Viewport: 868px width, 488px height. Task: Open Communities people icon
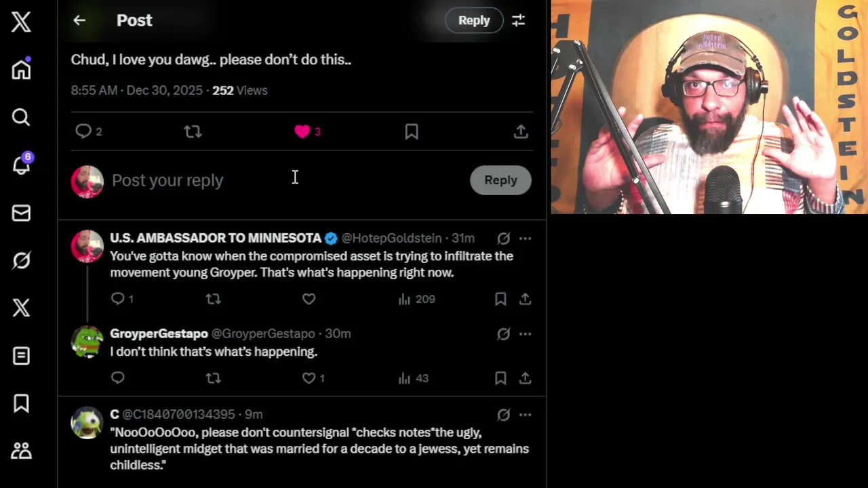pyautogui.click(x=21, y=451)
